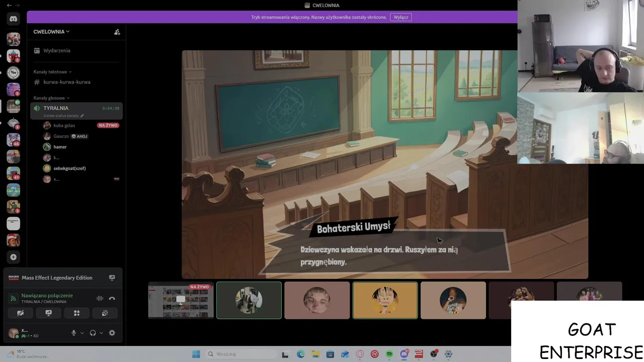Open the weather widget showing 18°C
The width and height of the screenshot is (644, 362).
pos(28,354)
